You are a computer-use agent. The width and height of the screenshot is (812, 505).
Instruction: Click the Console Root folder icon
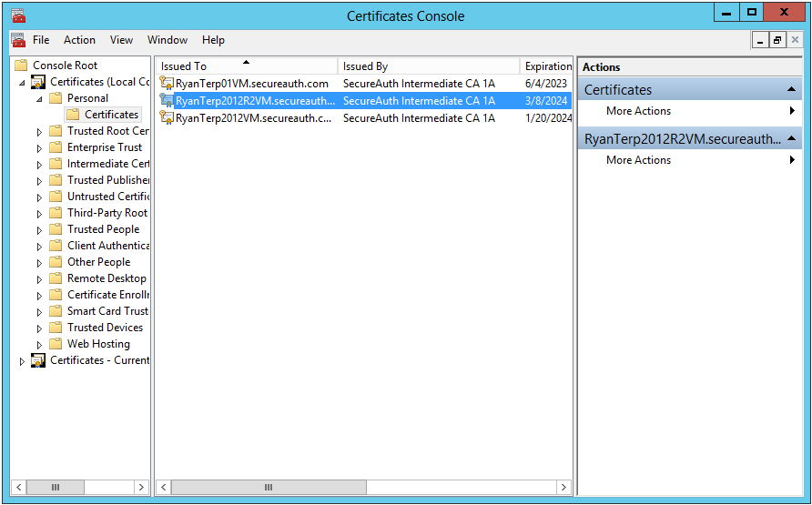click(x=21, y=66)
